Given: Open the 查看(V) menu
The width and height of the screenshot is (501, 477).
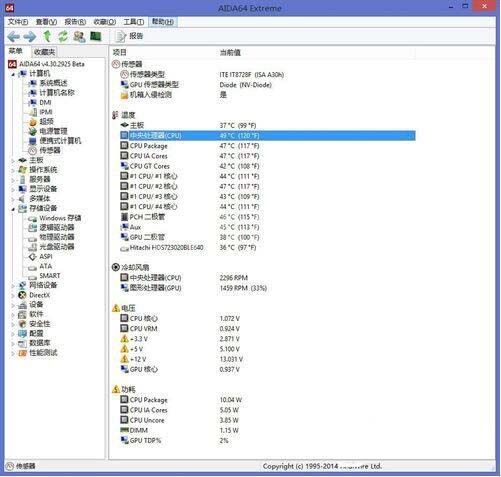Looking at the screenshot, I should pos(46,22).
